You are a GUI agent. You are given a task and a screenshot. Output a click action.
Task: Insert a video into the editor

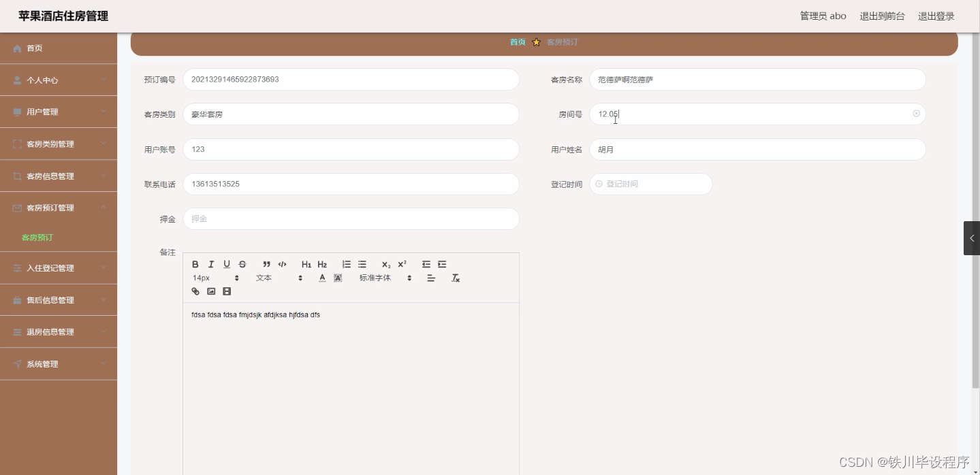(227, 291)
